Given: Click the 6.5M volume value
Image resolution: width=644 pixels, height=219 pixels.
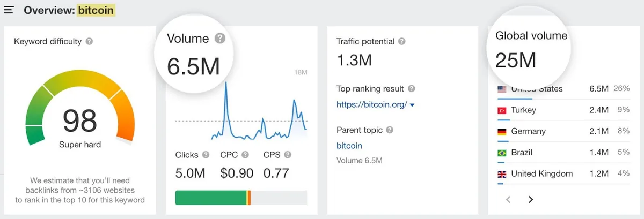Looking at the screenshot, I should coord(194,66).
